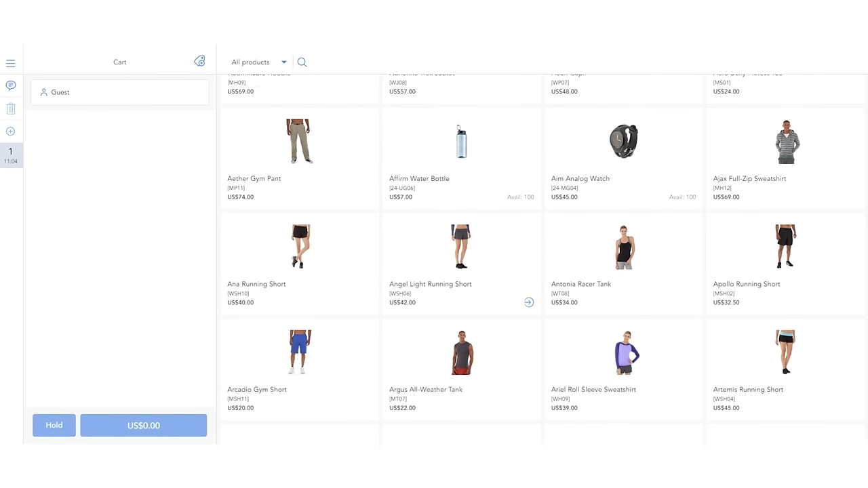The width and height of the screenshot is (868, 488).
Task: Click the trash icon to clear cart
Action: click(x=11, y=108)
